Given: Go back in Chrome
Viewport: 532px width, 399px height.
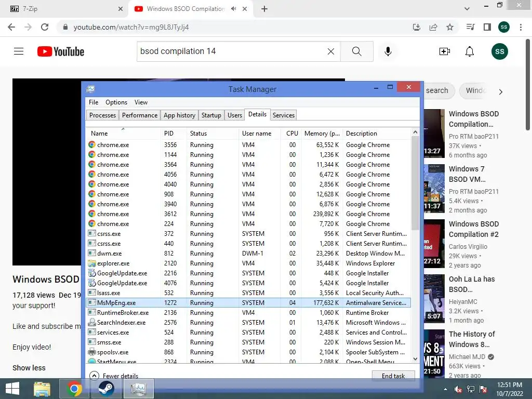Looking at the screenshot, I should pyautogui.click(x=11, y=27).
